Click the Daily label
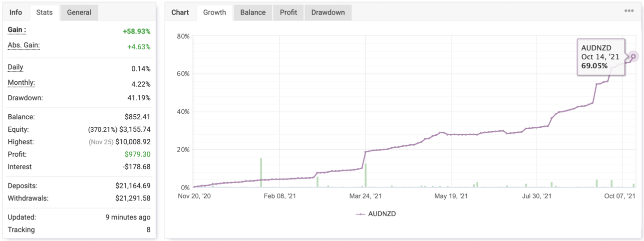 click(15, 67)
